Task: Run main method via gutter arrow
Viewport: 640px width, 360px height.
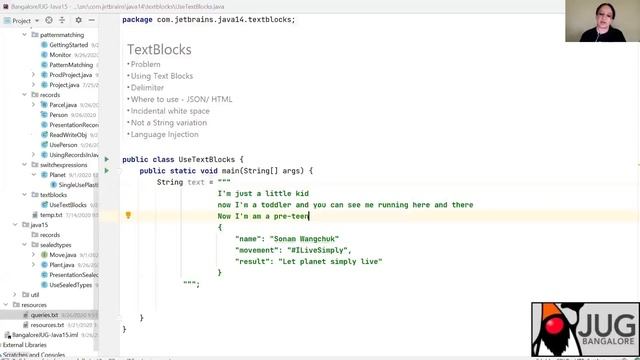Action: pyautogui.click(x=107, y=171)
